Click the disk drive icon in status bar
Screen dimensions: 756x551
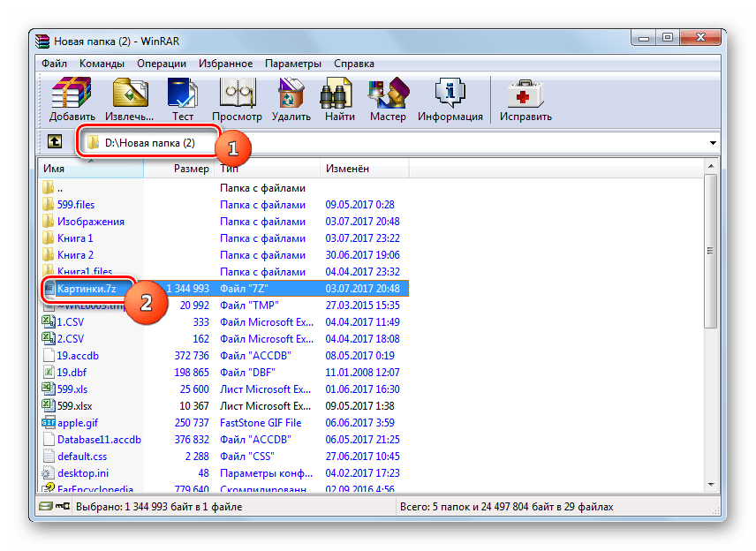click(x=46, y=506)
